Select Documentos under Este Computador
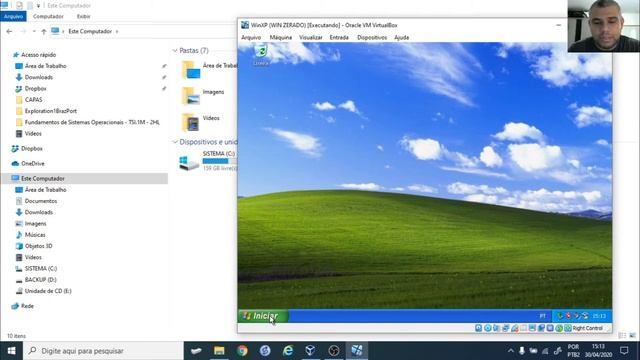The width and height of the screenshot is (640, 360). [40, 201]
